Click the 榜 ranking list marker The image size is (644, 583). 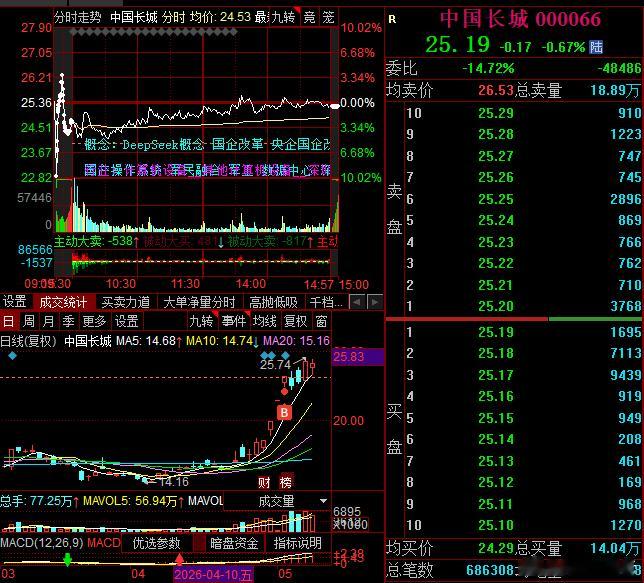pos(286,482)
